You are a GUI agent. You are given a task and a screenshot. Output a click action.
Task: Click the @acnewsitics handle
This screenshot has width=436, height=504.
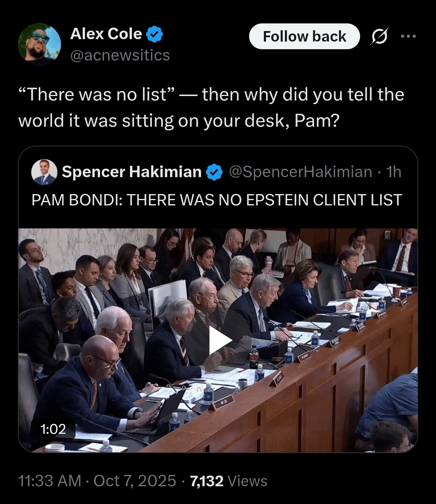point(120,55)
